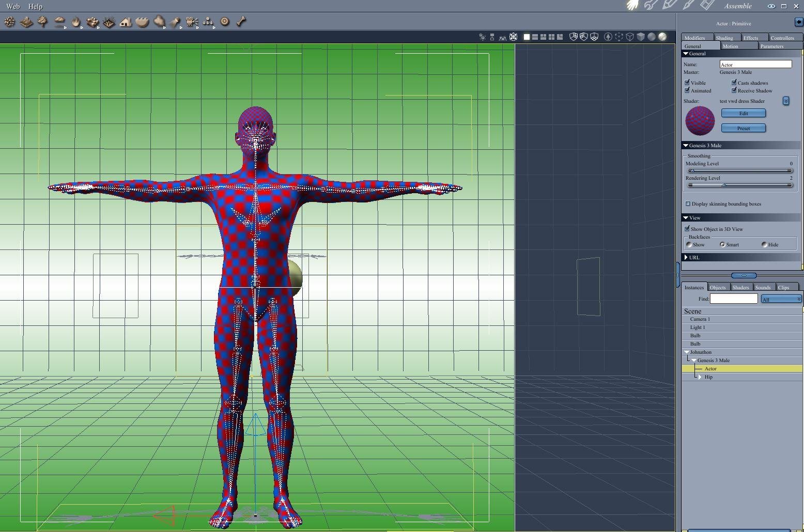Screen dimensions: 804x532
Task: Select the Hide backfaces radio button
Action: pyautogui.click(x=764, y=244)
